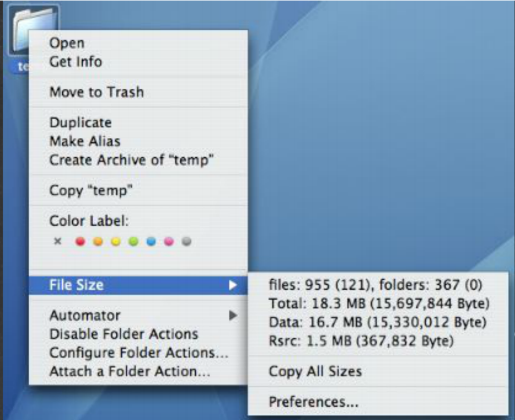Apply the yellow color label
The width and height of the screenshot is (515, 420).
coord(116,241)
